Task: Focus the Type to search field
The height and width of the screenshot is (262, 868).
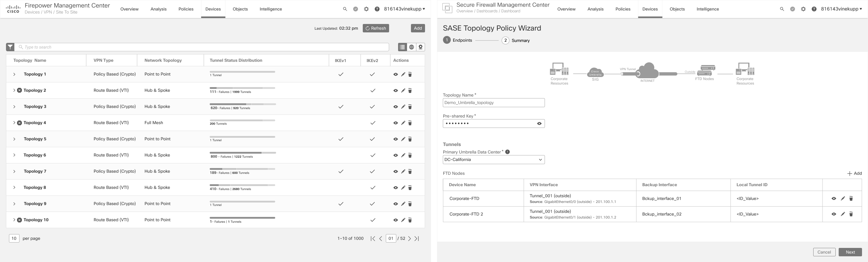Action: [x=202, y=47]
